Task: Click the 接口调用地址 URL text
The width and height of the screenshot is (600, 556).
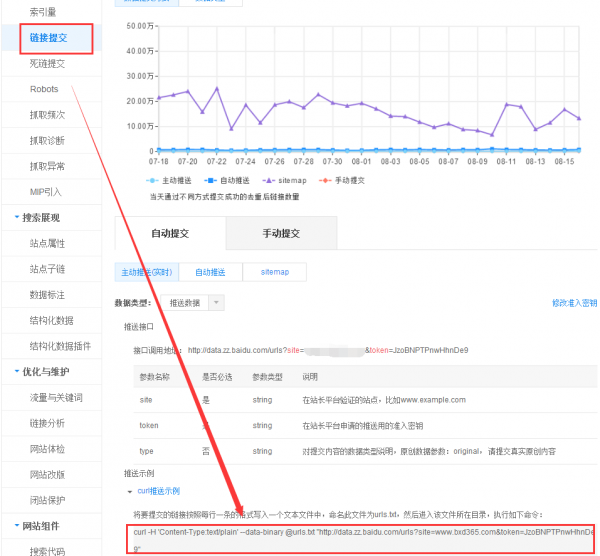Action: click(328, 350)
